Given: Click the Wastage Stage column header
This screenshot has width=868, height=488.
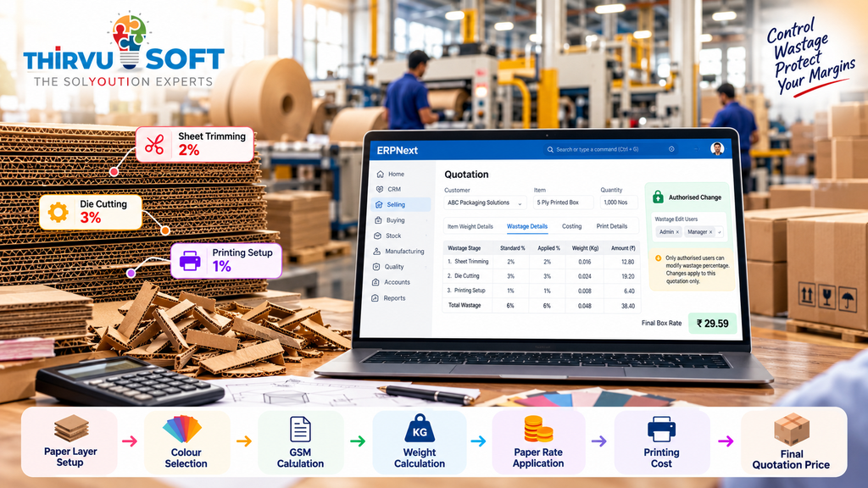Looking at the screenshot, I should pyautogui.click(x=464, y=248).
